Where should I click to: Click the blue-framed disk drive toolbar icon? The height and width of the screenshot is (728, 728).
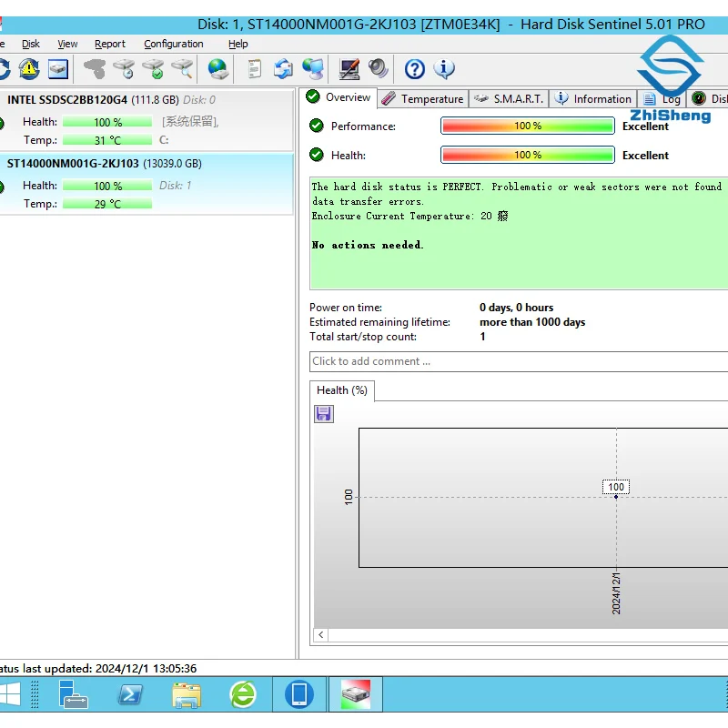coord(58,69)
